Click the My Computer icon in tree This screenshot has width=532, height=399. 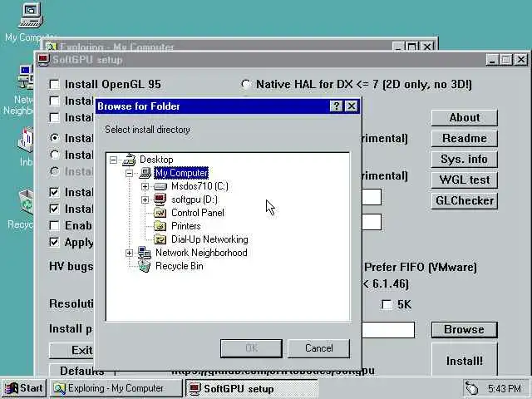pyautogui.click(x=145, y=173)
